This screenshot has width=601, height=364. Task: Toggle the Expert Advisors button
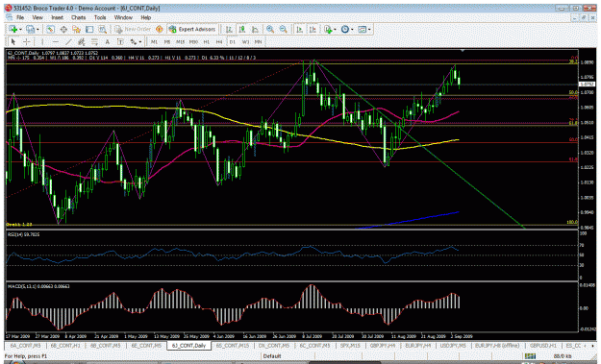(x=192, y=30)
